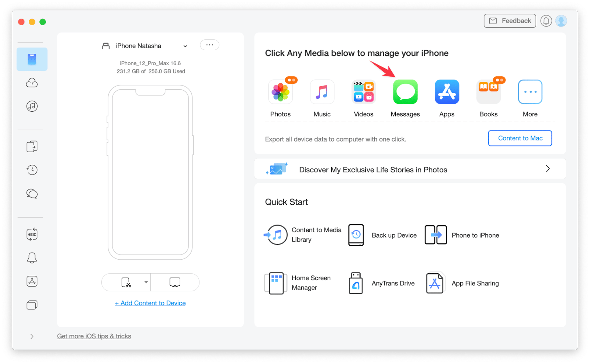The image size is (590, 364).
Task: Expand Discover My Exclusive Life Stories chevron
Action: pyautogui.click(x=548, y=169)
